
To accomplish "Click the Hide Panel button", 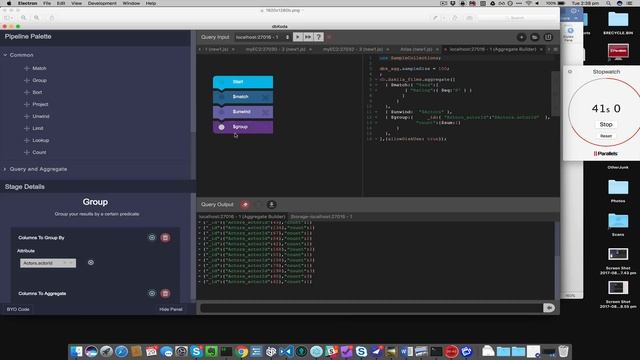I will [x=171, y=309].
